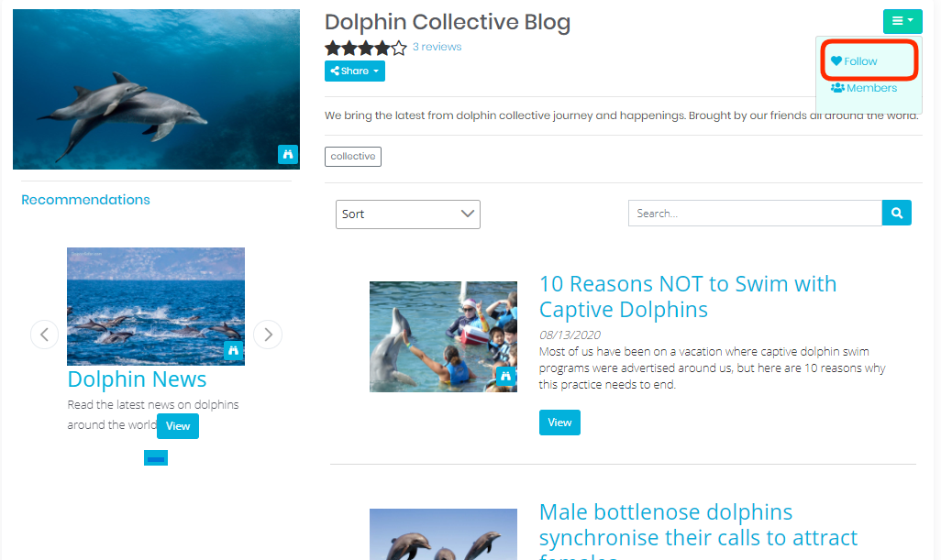
Task: Click the magnifier search button
Action: click(897, 213)
